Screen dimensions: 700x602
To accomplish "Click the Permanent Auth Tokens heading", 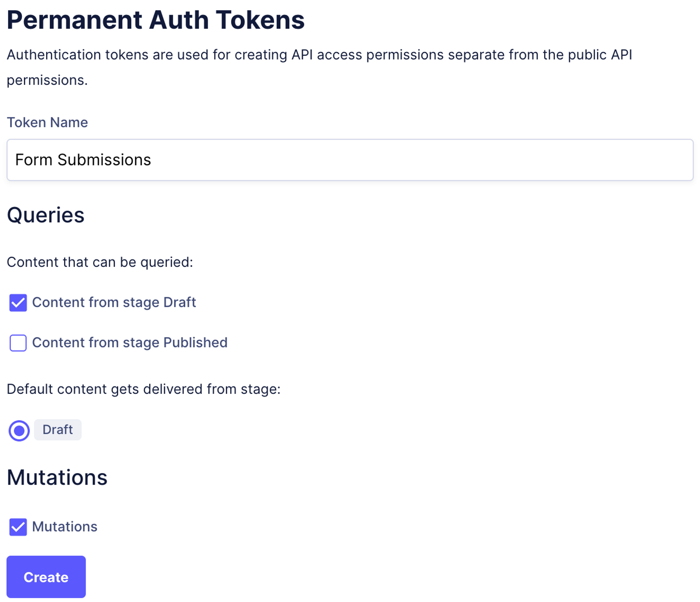I will (156, 20).
